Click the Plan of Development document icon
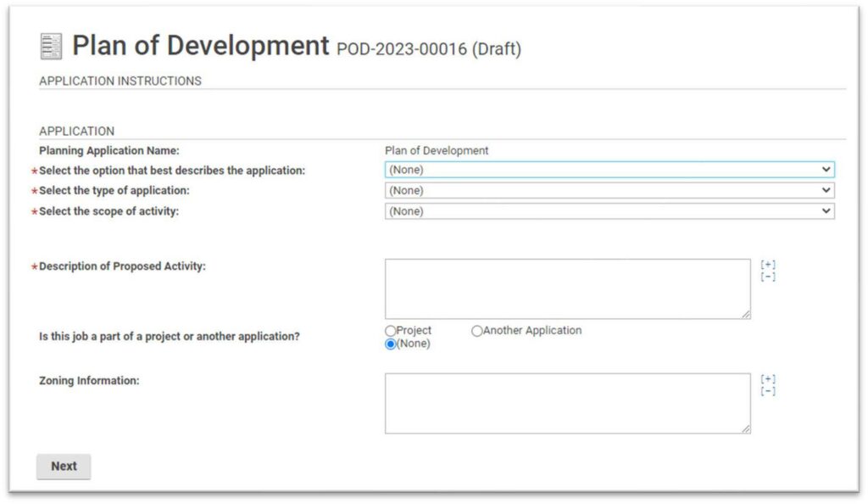Viewport: 868px width, 504px height. [51, 47]
